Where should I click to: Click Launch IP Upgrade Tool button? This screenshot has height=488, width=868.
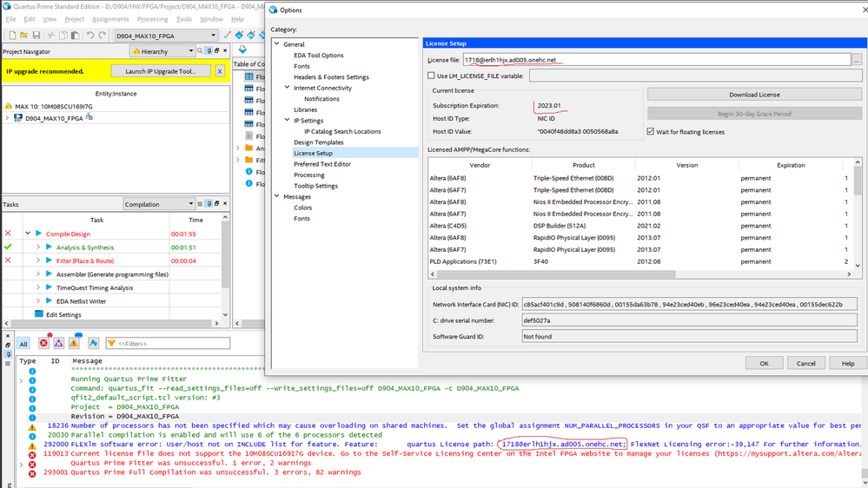pos(161,71)
